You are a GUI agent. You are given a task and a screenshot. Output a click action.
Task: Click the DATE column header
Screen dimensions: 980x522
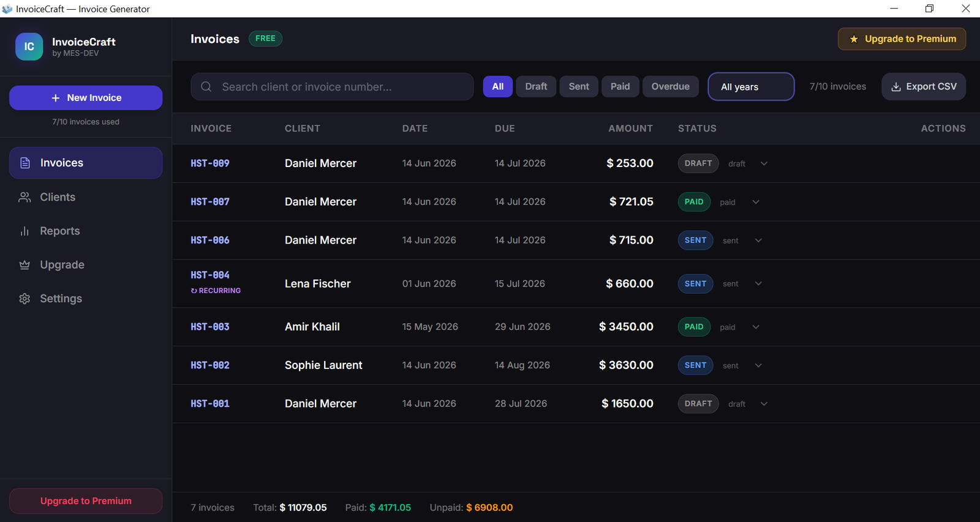415,129
